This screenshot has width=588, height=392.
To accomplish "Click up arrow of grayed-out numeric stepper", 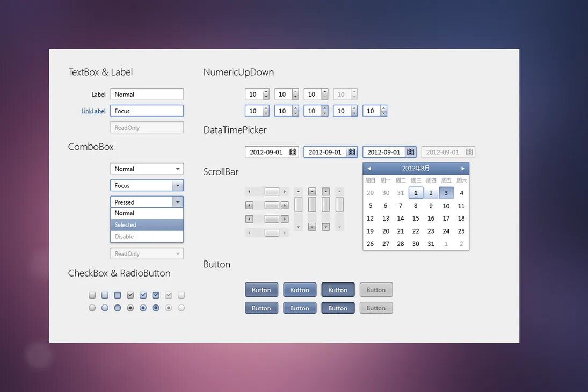I will pos(354,92).
